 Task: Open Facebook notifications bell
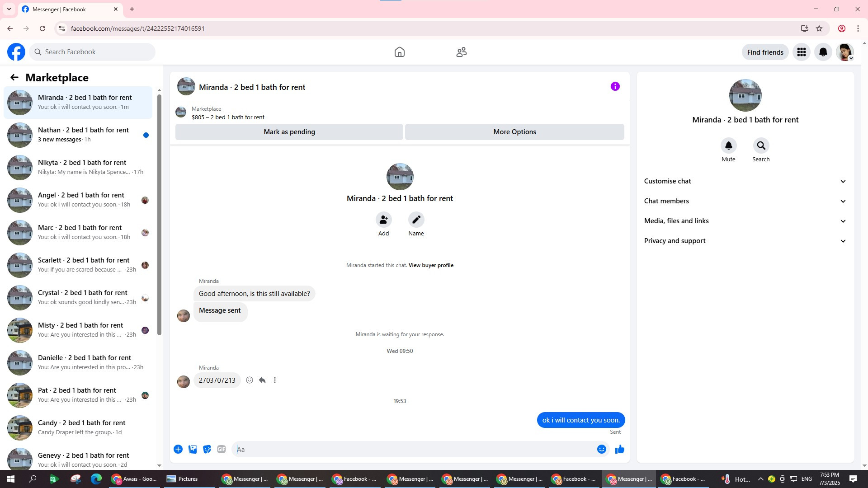(x=823, y=52)
